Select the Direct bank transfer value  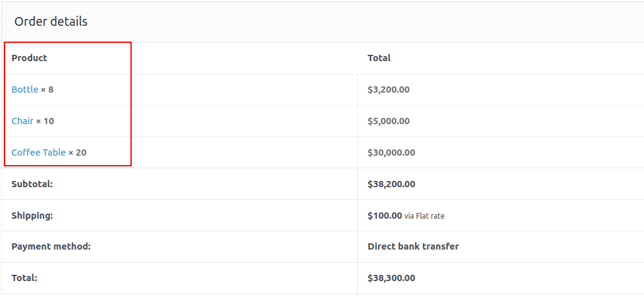(x=413, y=246)
